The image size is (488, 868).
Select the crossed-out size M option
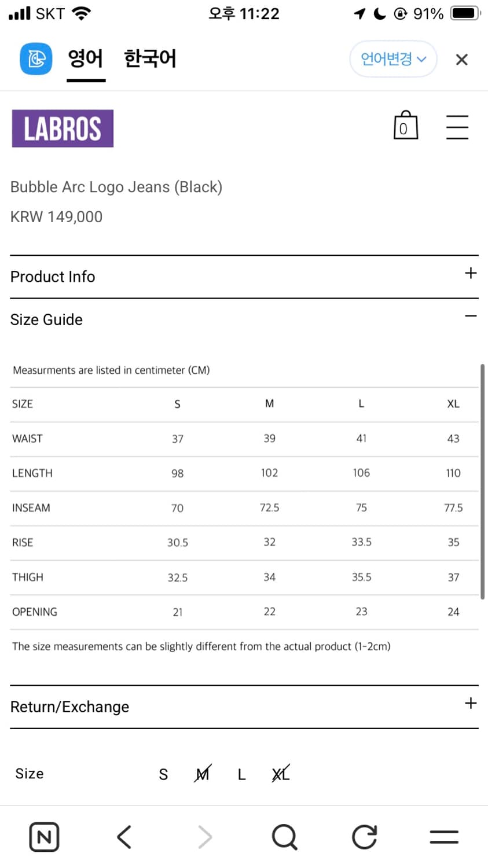[203, 774]
